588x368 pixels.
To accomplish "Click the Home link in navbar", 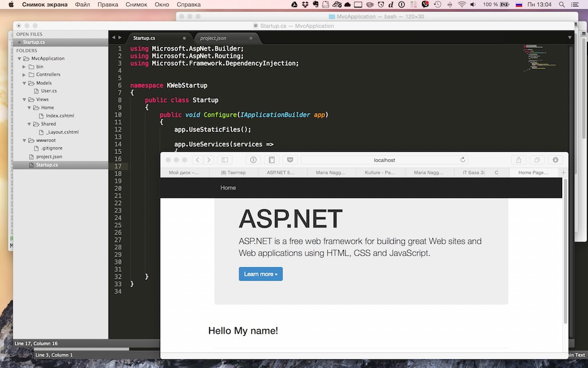I will click(228, 188).
